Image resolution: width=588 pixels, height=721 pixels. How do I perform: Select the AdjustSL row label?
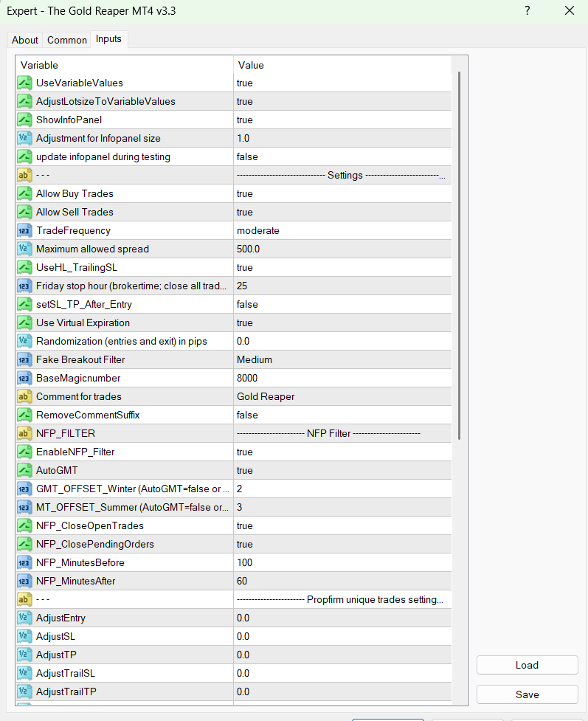[55, 636]
